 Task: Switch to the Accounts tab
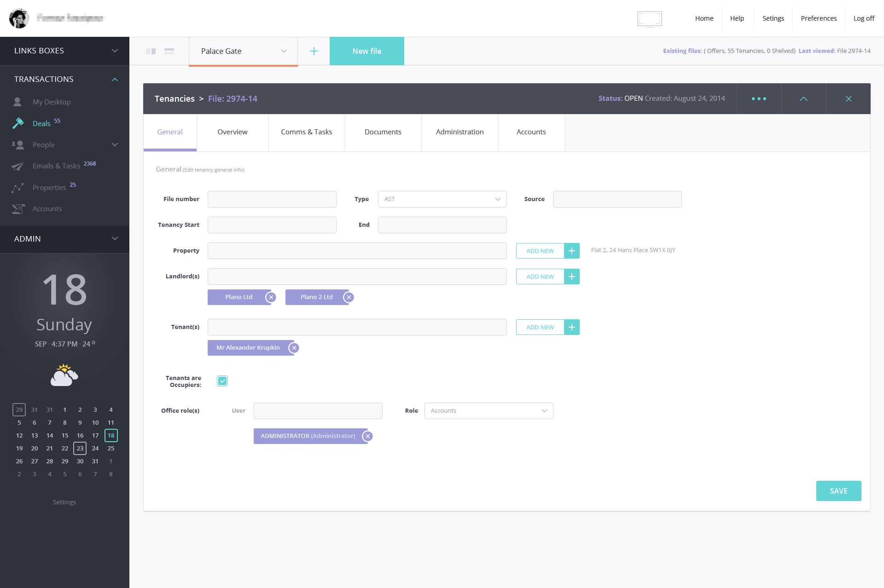coord(532,132)
